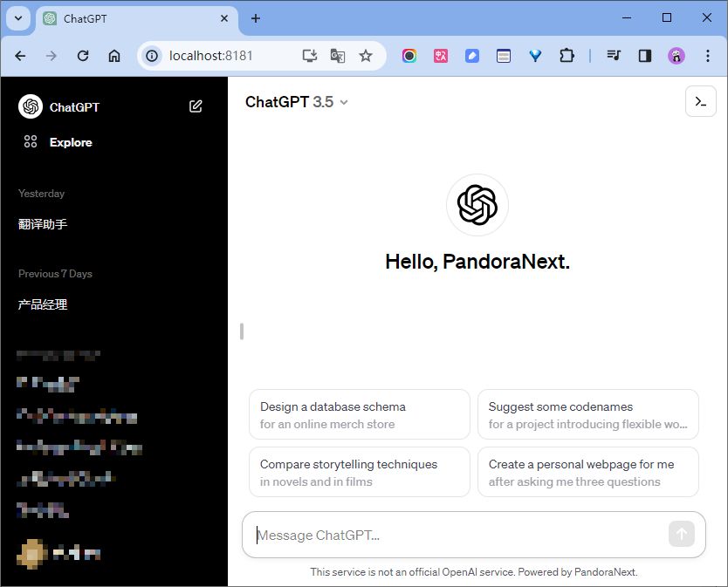The height and width of the screenshot is (587, 728).
Task: Click the send message arrow button
Action: (681, 534)
